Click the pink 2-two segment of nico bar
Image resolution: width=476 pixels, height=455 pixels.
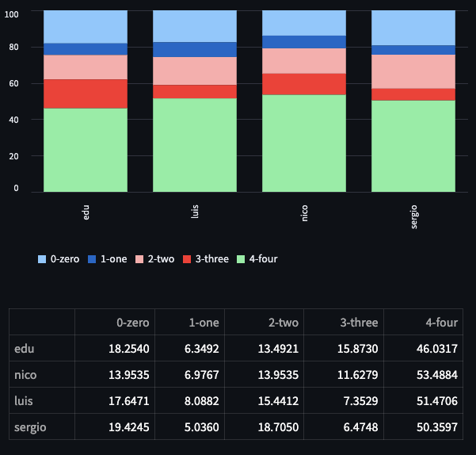pyautogui.click(x=304, y=61)
